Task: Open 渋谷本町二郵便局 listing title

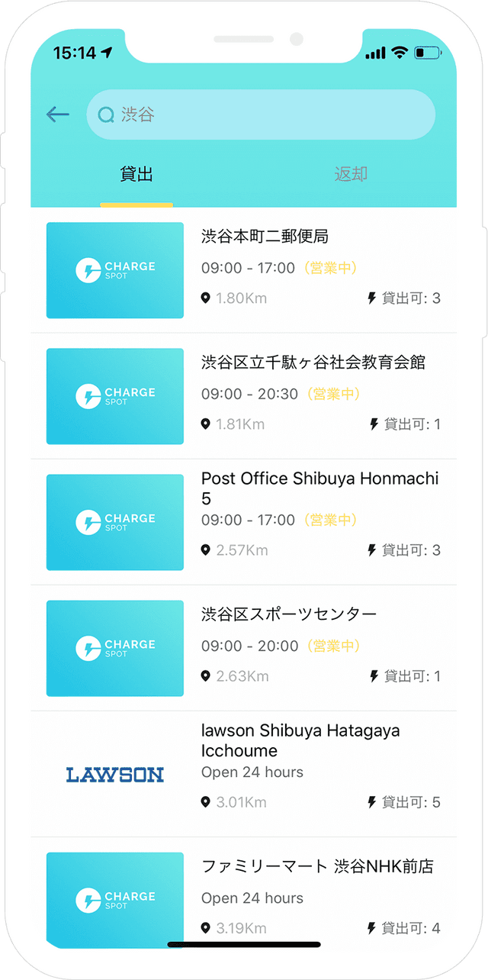Action: pyautogui.click(x=265, y=237)
